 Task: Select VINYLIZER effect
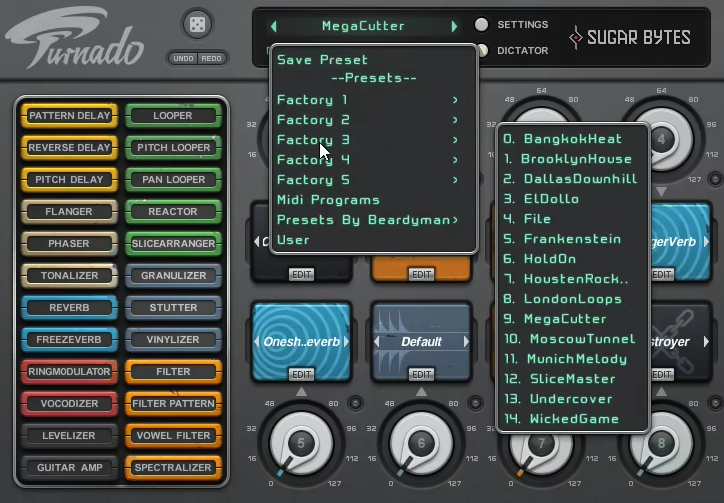pos(173,339)
